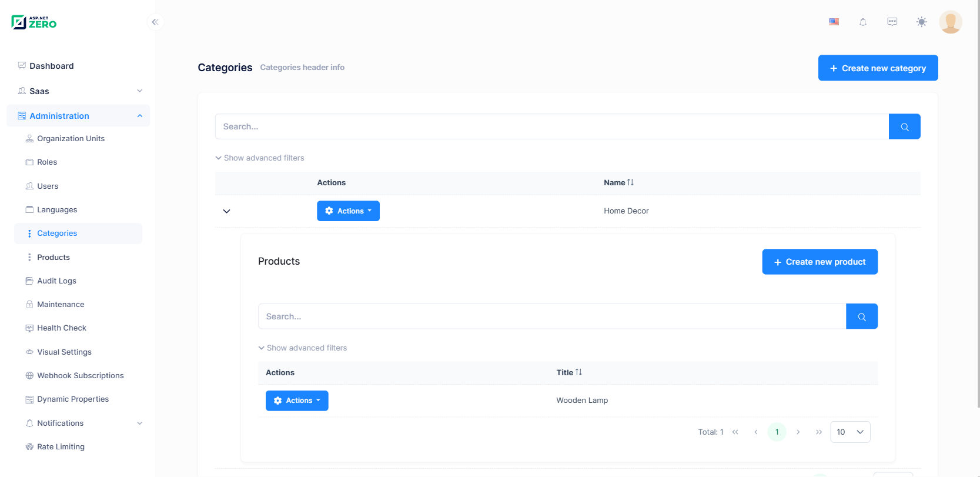Viewport: 980px width, 477px height.
Task: Show advanced filters for categories
Action: pos(260,158)
